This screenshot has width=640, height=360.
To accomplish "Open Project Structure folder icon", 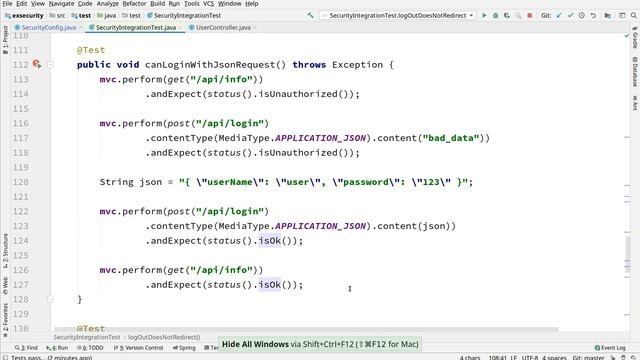I will tap(608, 16).
